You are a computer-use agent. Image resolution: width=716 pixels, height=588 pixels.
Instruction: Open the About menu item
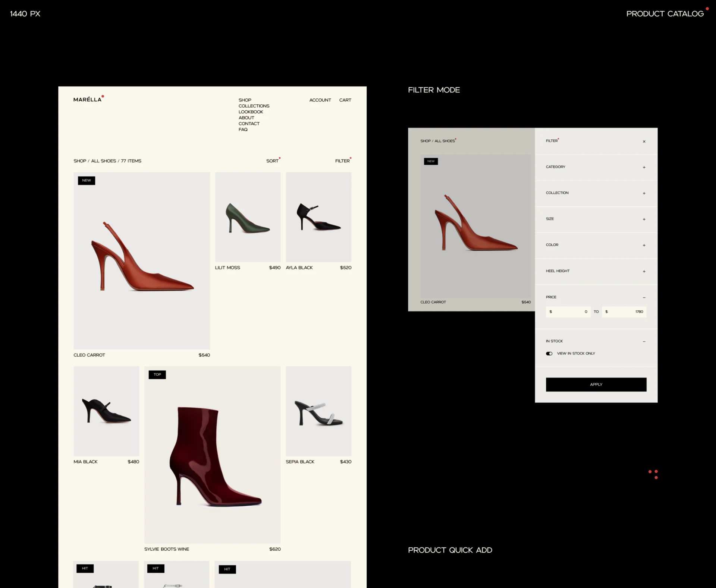246,118
